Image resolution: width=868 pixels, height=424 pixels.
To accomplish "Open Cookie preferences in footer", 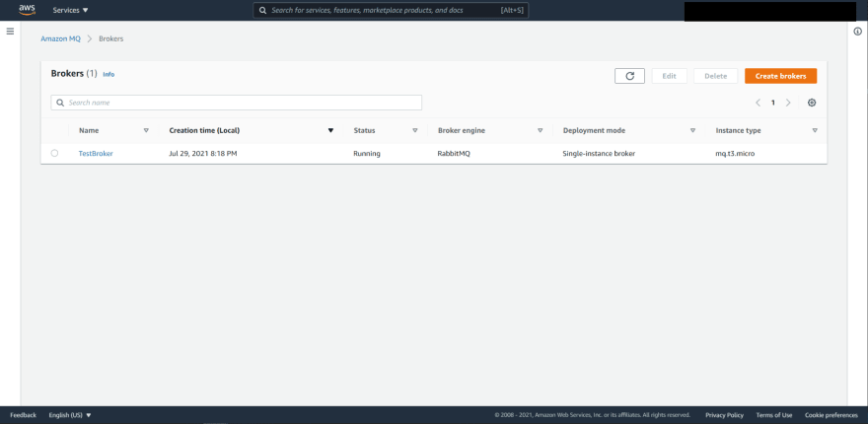I will click(x=832, y=415).
